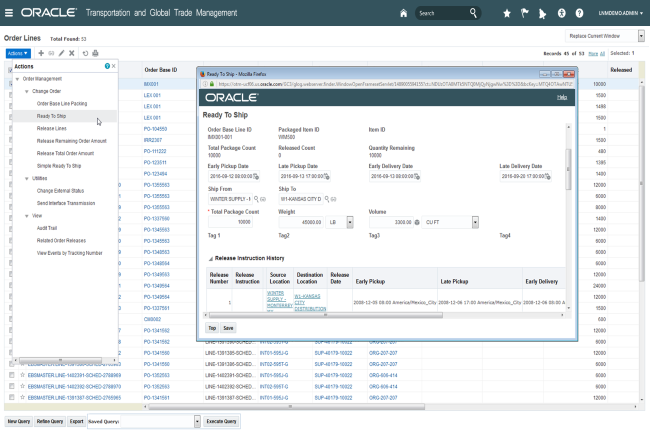Screen dimensions: 650x433
Task: Select Ready To Ship action
Action: 51,116
